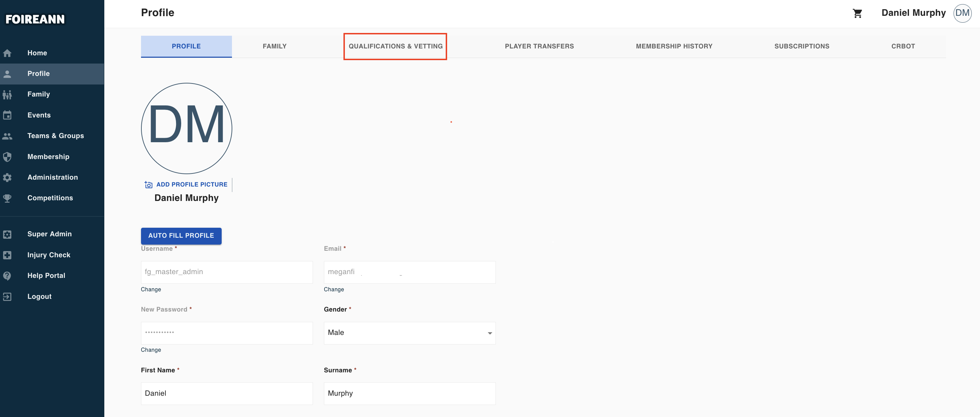The height and width of the screenshot is (417, 980).
Task: Open the DM user avatar menu
Action: point(962,13)
